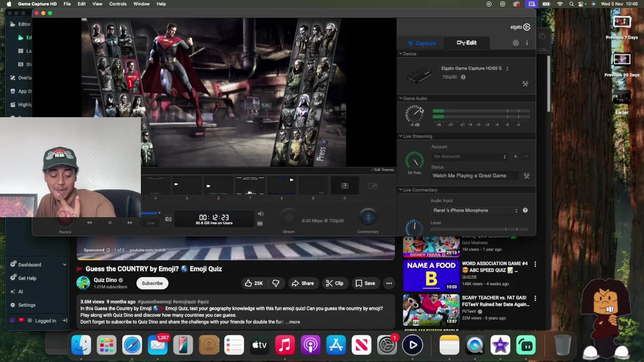644x362 pixels.
Task: Open Finder from the Dock
Action: point(81,345)
